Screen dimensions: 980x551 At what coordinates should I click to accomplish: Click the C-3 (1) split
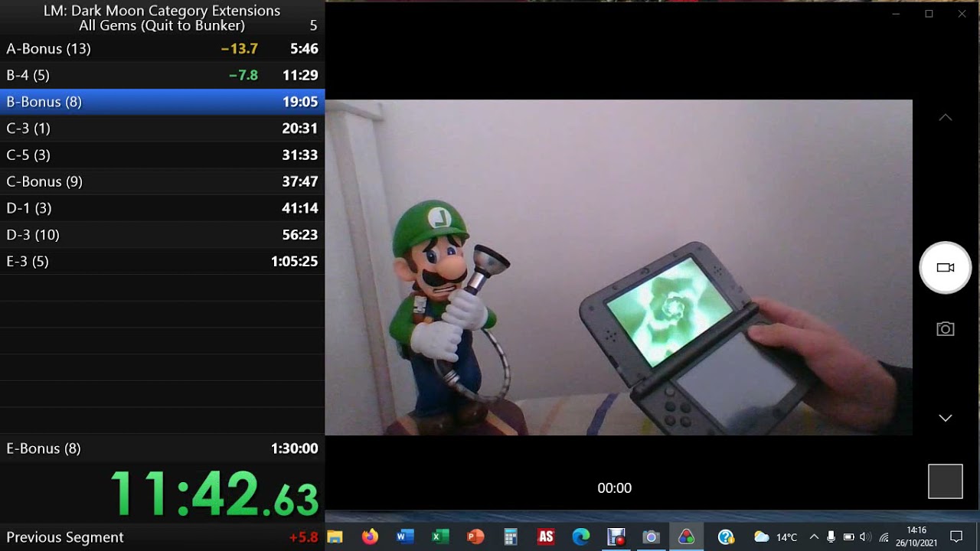point(162,129)
